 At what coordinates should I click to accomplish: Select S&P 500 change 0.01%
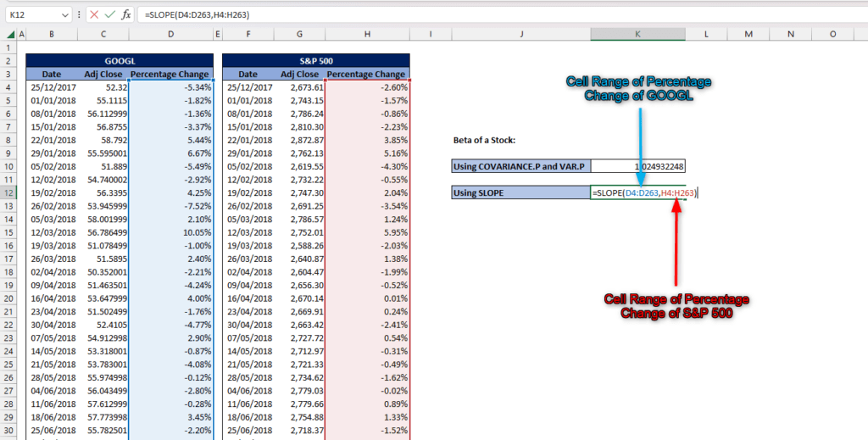coord(367,298)
